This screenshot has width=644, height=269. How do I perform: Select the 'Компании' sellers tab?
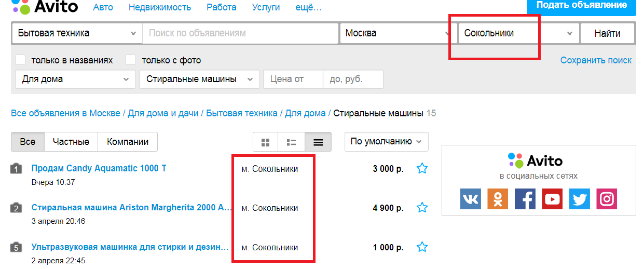(128, 142)
